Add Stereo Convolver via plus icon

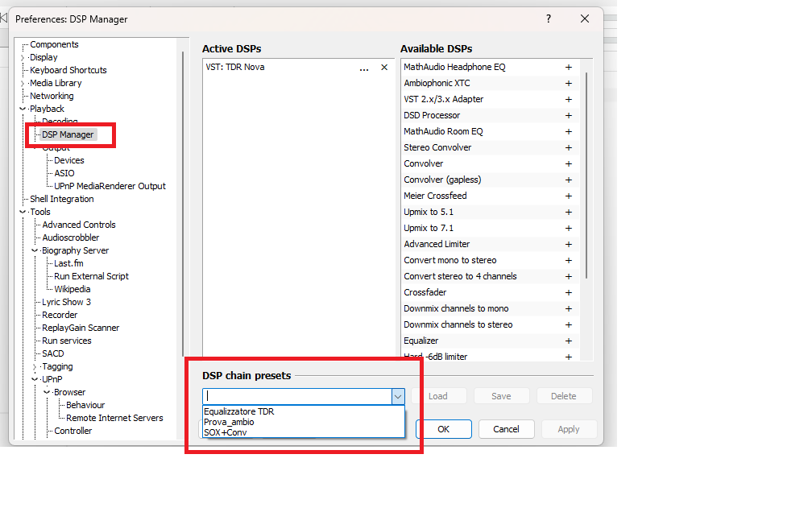coord(568,147)
